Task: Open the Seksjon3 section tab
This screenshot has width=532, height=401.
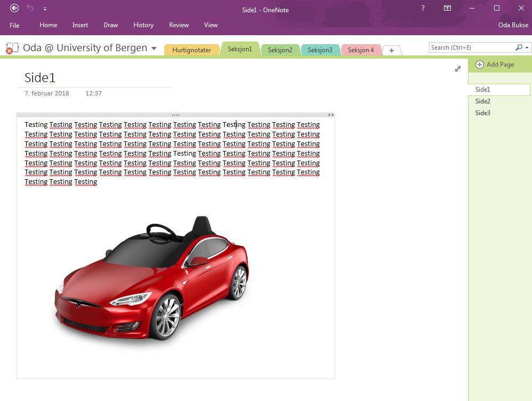Action: click(320, 50)
